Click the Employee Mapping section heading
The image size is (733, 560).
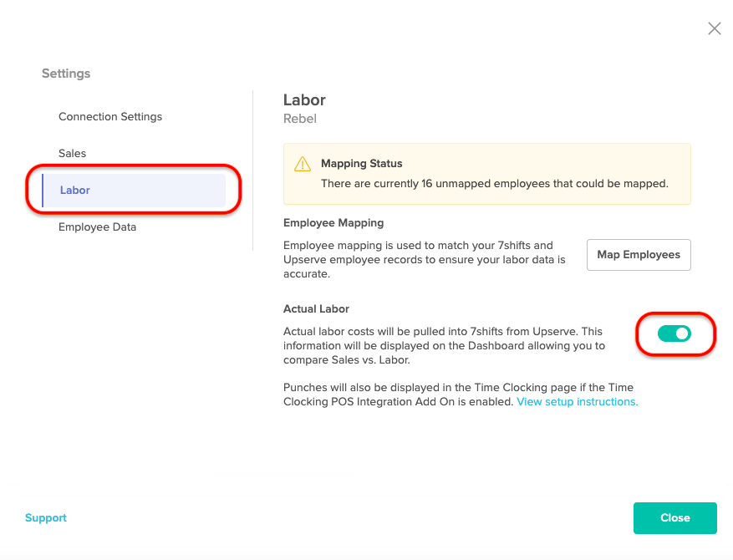pos(333,223)
